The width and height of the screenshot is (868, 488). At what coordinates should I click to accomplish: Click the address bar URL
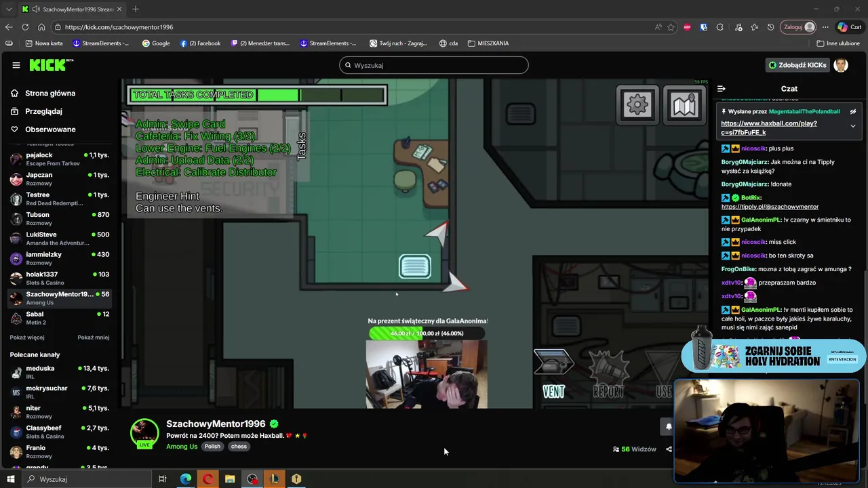[x=119, y=27]
